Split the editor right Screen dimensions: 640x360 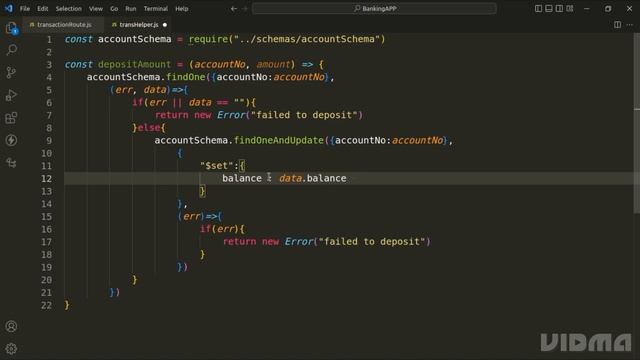point(618,25)
